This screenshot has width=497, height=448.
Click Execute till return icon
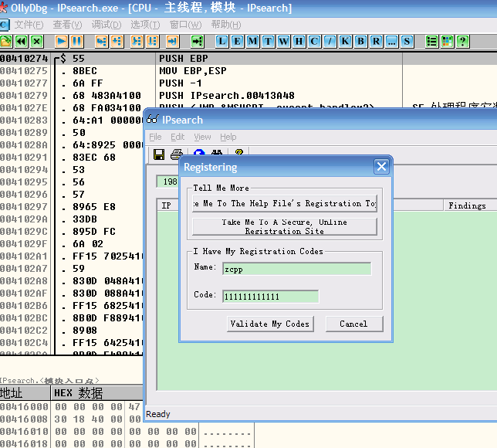[x=172, y=42]
